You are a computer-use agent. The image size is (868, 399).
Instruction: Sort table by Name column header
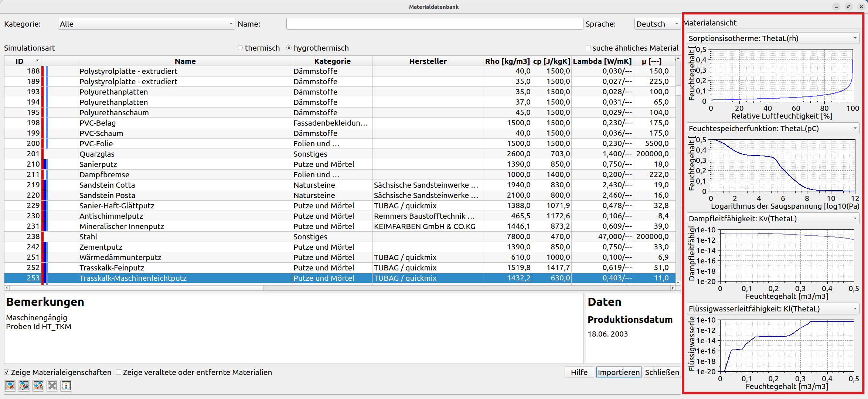coord(185,61)
